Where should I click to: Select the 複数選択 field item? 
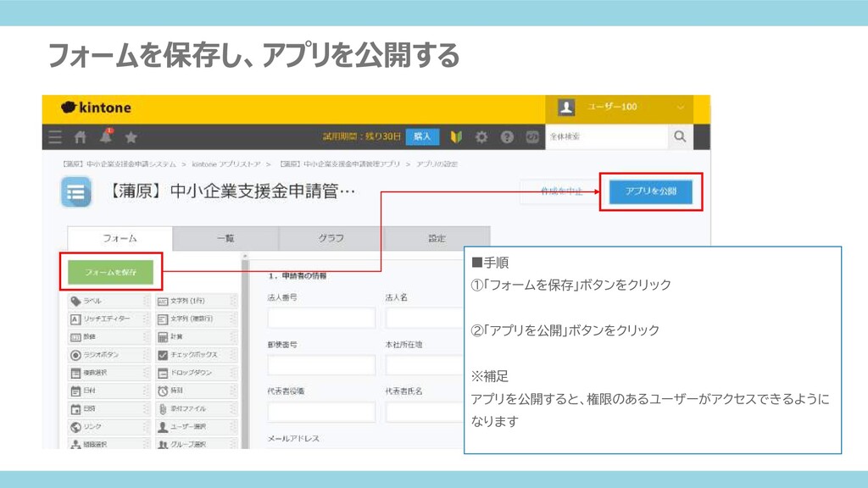pos(108,373)
